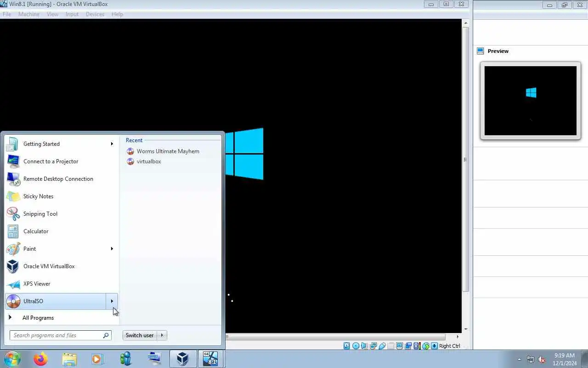
Task: Click the Snipping Tool scissors icon
Action: (13, 214)
